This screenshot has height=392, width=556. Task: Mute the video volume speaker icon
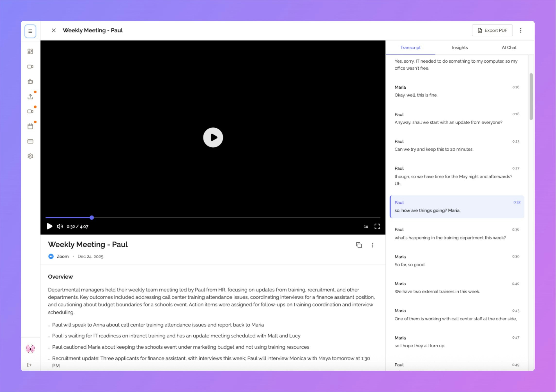60,226
